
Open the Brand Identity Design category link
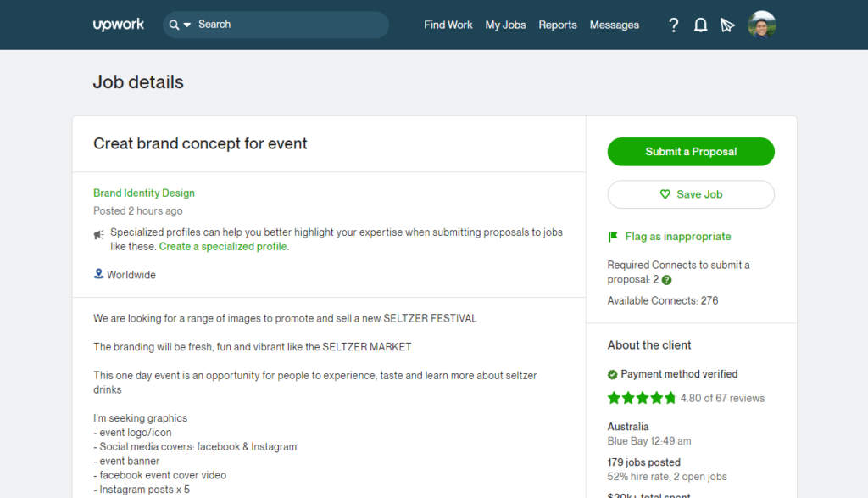[144, 193]
